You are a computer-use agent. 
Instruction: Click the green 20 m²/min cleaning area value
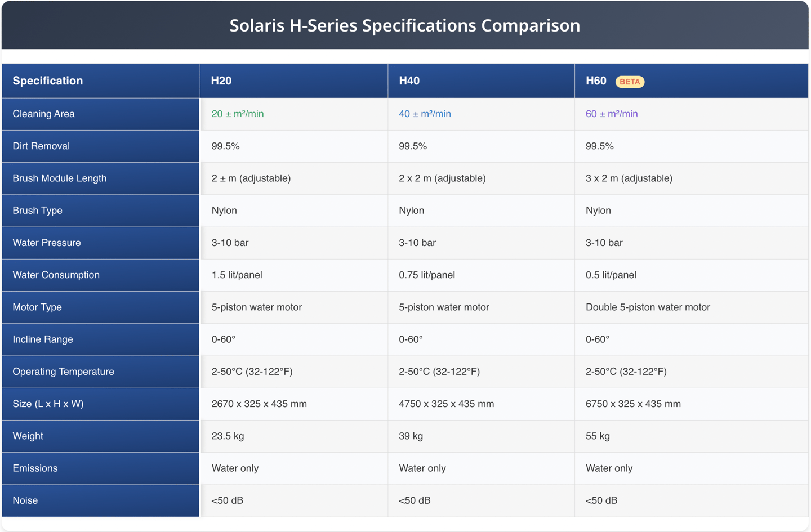tap(238, 114)
